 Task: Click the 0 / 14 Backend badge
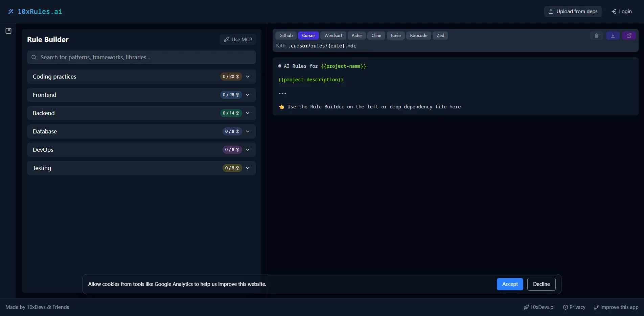(x=231, y=113)
